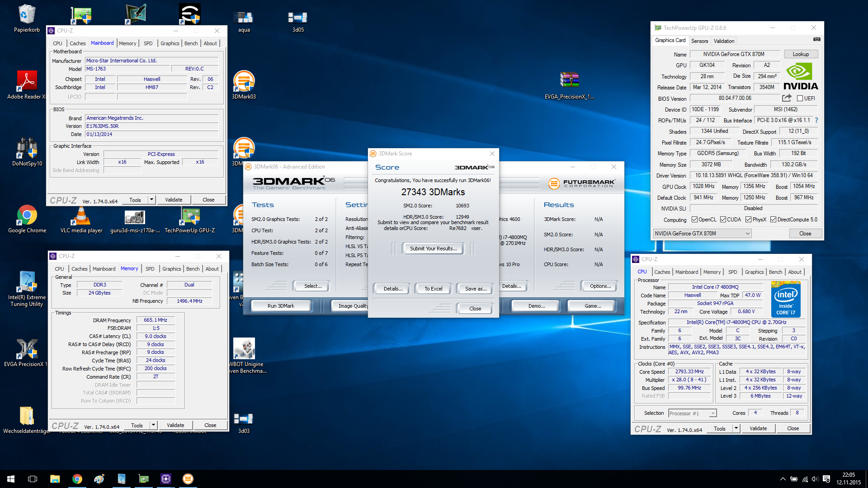The height and width of the screenshot is (488, 868).
Task: Toggle the PhysX checkbox in GPU-Z
Action: point(749,220)
